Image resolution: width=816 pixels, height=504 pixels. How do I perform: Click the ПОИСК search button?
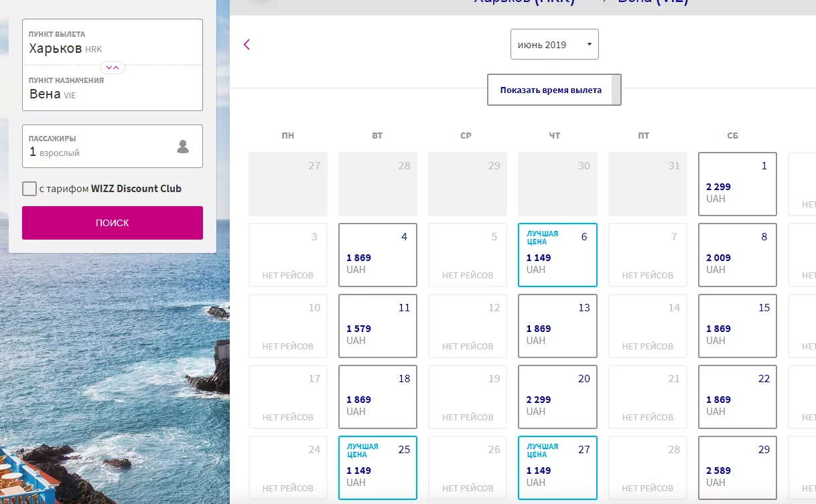point(113,223)
